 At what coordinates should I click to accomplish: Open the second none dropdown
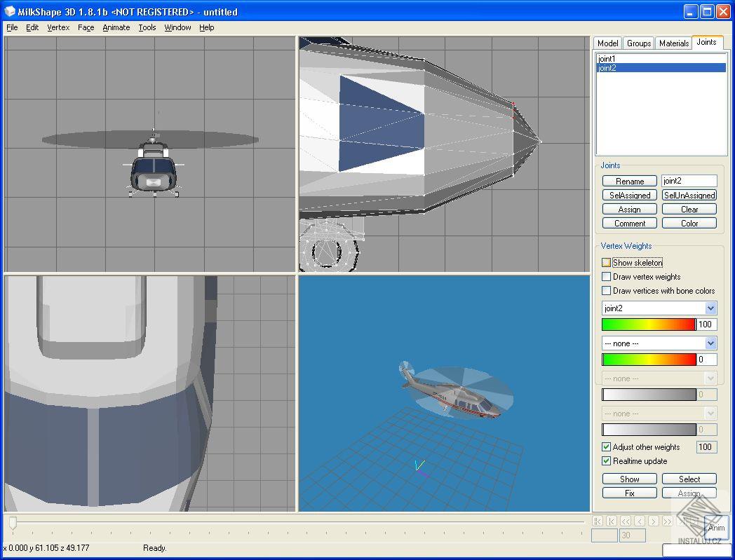tap(711, 378)
